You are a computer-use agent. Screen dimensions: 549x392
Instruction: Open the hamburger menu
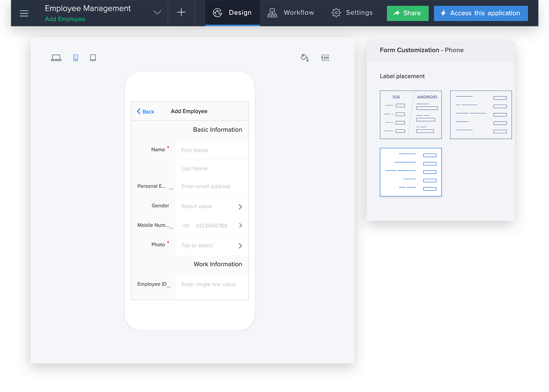(24, 13)
